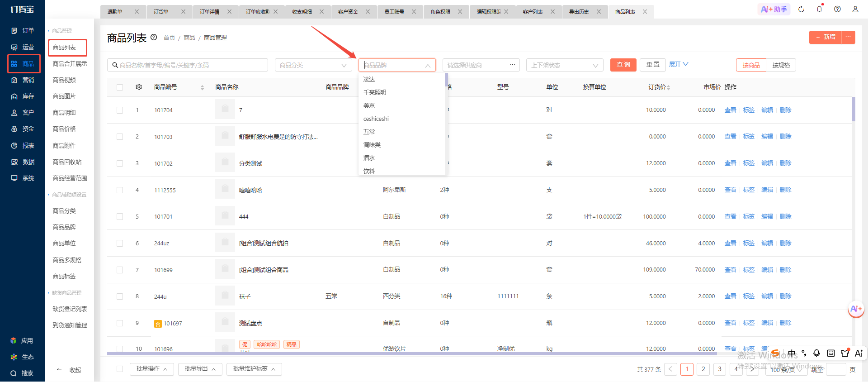Open the 商品分类 filter dropdown

point(313,65)
